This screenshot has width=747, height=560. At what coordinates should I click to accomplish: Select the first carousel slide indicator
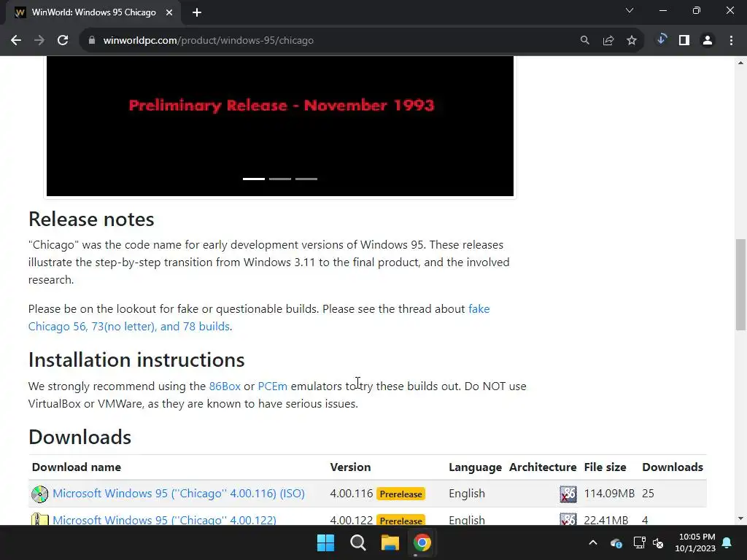(254, 179)
